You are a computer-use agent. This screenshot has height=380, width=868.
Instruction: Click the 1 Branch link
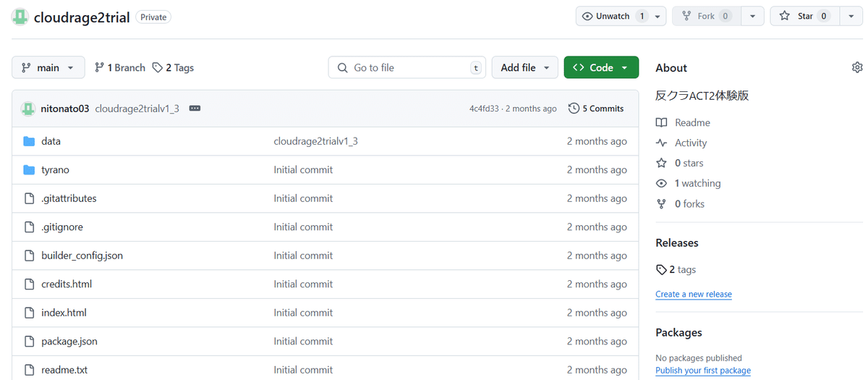(x=120, y=67)
